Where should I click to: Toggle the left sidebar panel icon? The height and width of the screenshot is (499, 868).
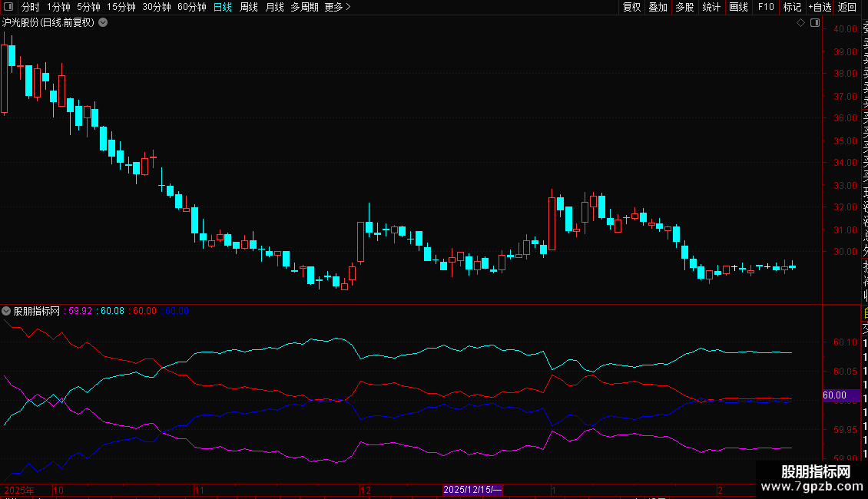pyautogui.click(x=8, y=7)
